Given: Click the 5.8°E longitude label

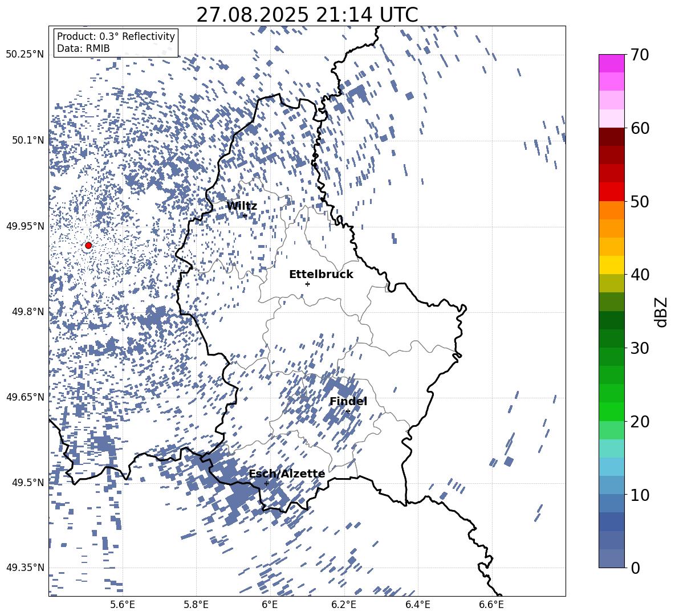Looking at the screenshot, I should pos(196,605).
